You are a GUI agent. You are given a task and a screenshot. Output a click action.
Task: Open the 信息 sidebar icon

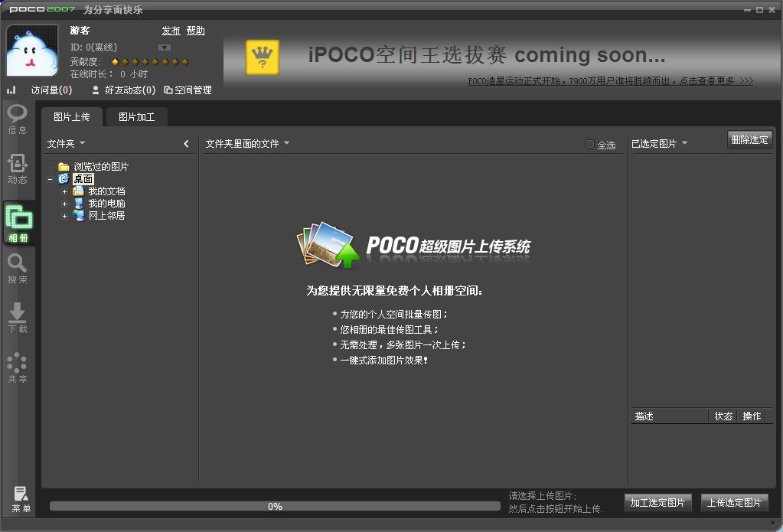(18, 119)
